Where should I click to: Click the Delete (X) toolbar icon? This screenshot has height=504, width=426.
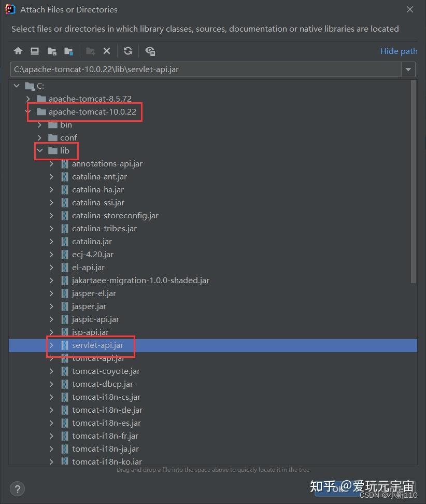click(107, 51)
